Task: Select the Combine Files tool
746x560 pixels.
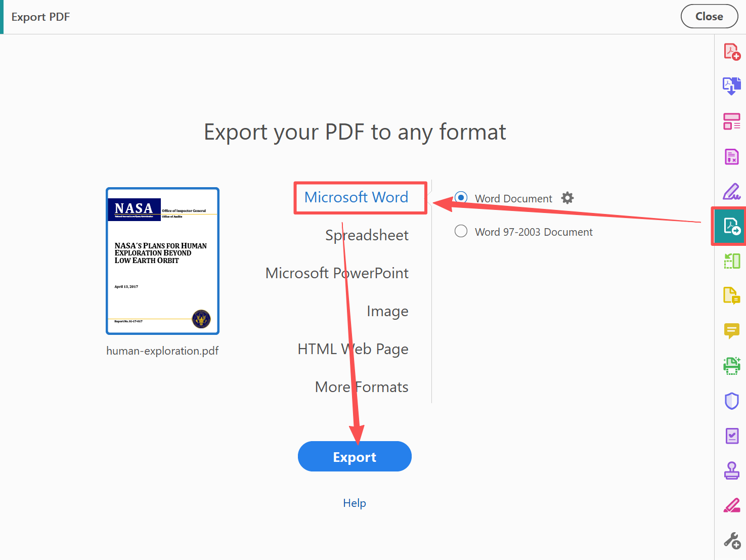Action: pos(731,86)
